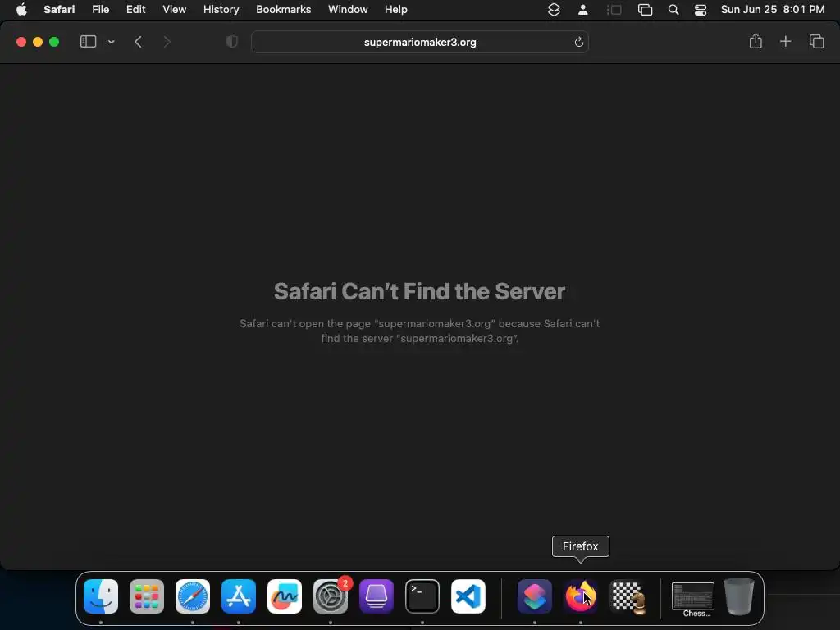Open Chess from the Dock
The image size is (840, 630).
pos(627,596)
